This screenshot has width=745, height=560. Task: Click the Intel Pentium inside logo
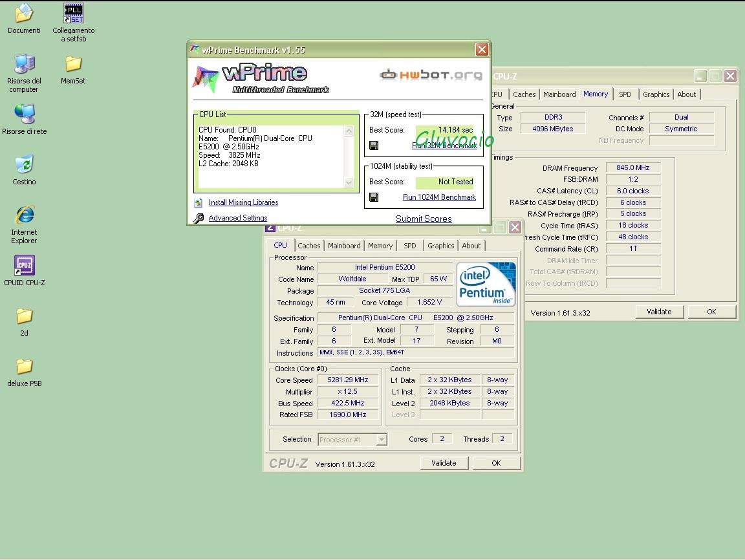(486, 284)
